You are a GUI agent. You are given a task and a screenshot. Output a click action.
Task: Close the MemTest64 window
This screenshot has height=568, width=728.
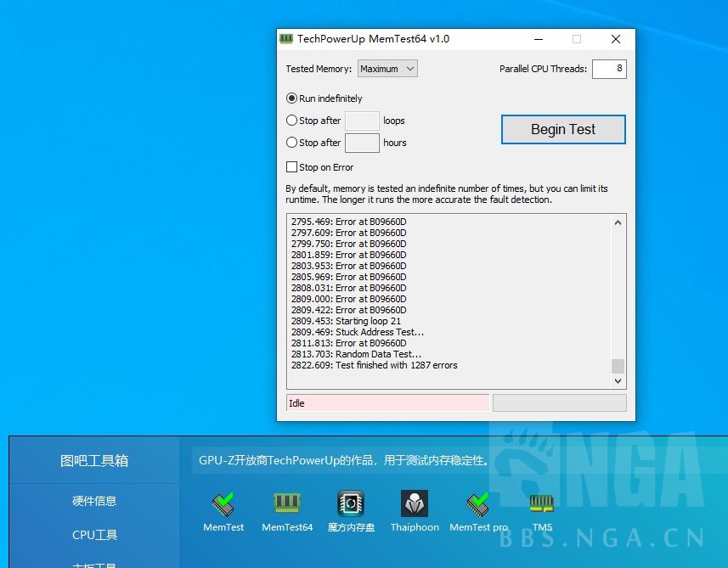(x=616, y=39)
